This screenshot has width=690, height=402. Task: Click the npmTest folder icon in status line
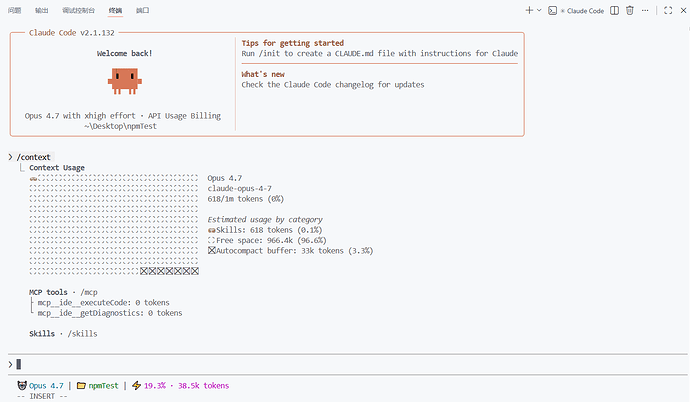pyautogui.click(x=81, y=385)
